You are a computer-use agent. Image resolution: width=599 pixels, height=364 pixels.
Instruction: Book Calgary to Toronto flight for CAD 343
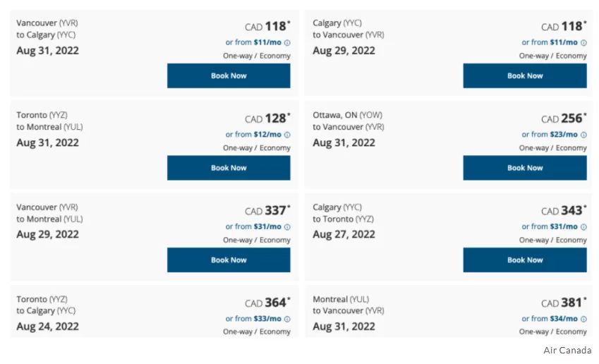click(x=525, y=260)
